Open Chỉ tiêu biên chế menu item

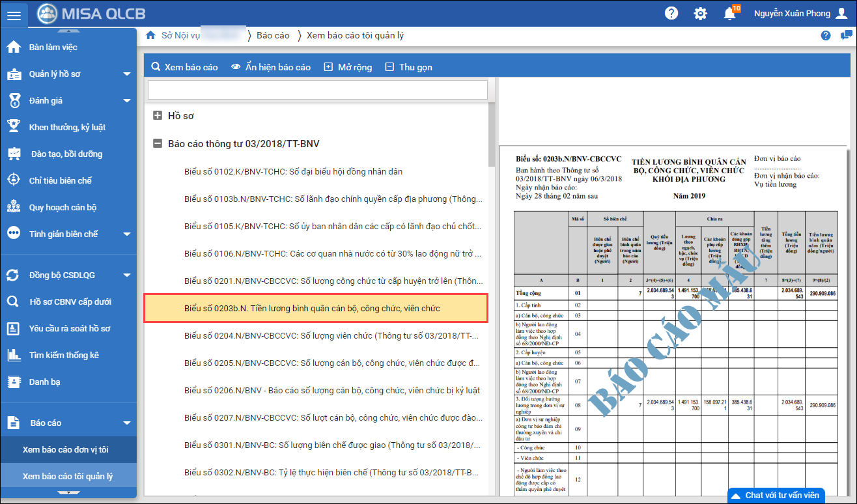point(61,180)
